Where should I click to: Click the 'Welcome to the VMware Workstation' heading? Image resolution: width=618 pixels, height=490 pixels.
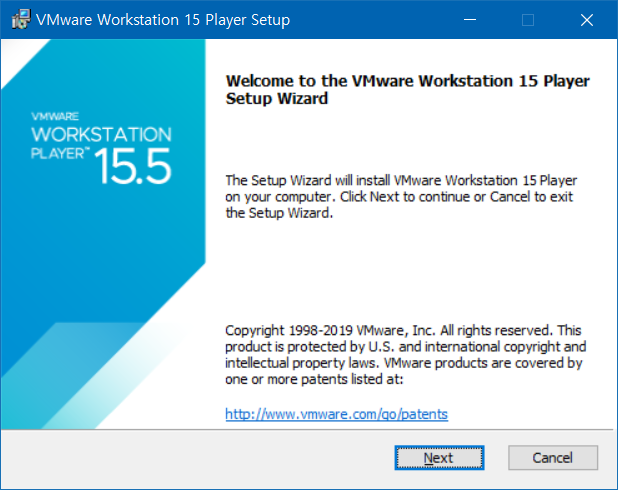click(407, 89)
